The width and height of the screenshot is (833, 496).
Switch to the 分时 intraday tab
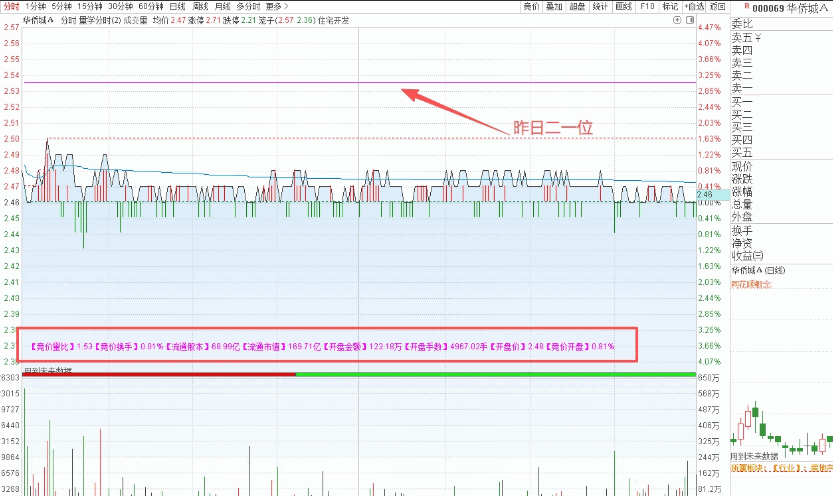(11, 6)
